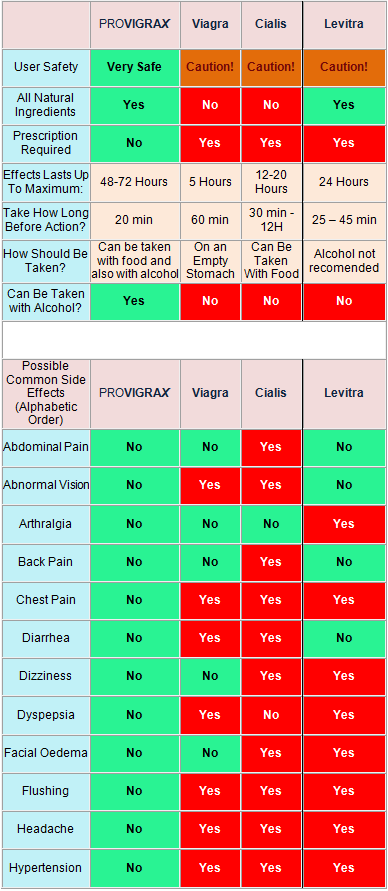Click the Hypertension row label
Viewport: 388px width, 891px height.
pyautogui.click(x=45, y=868)
